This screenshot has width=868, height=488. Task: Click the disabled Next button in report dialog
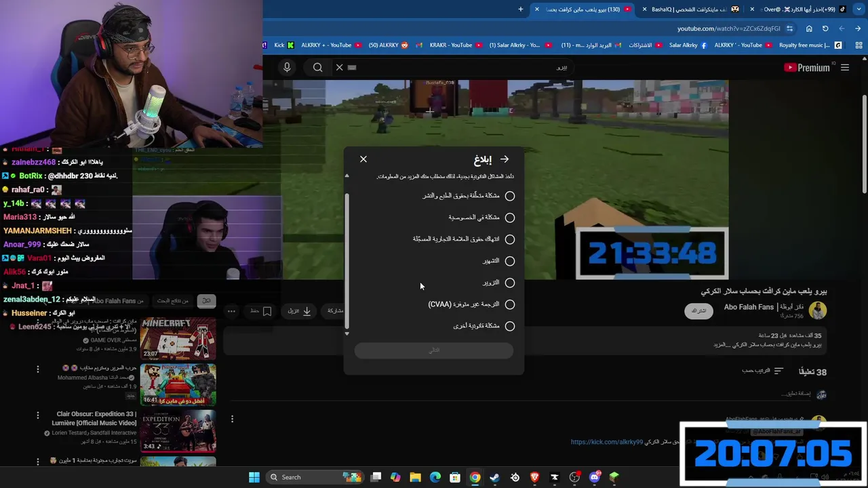[x=434, y=350]
